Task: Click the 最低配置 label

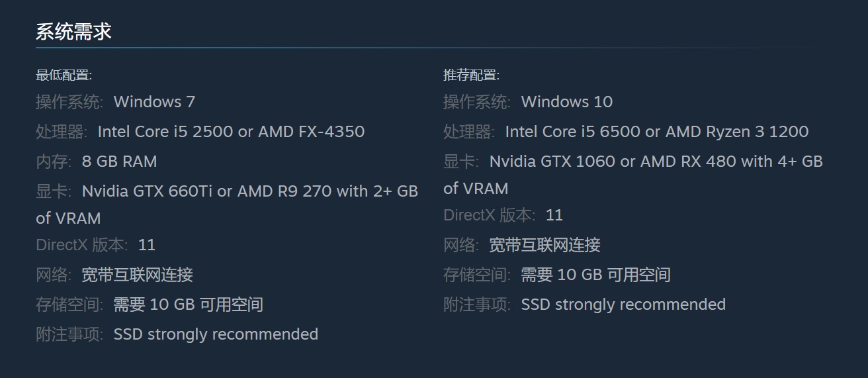Action: [x=64, y=75]
